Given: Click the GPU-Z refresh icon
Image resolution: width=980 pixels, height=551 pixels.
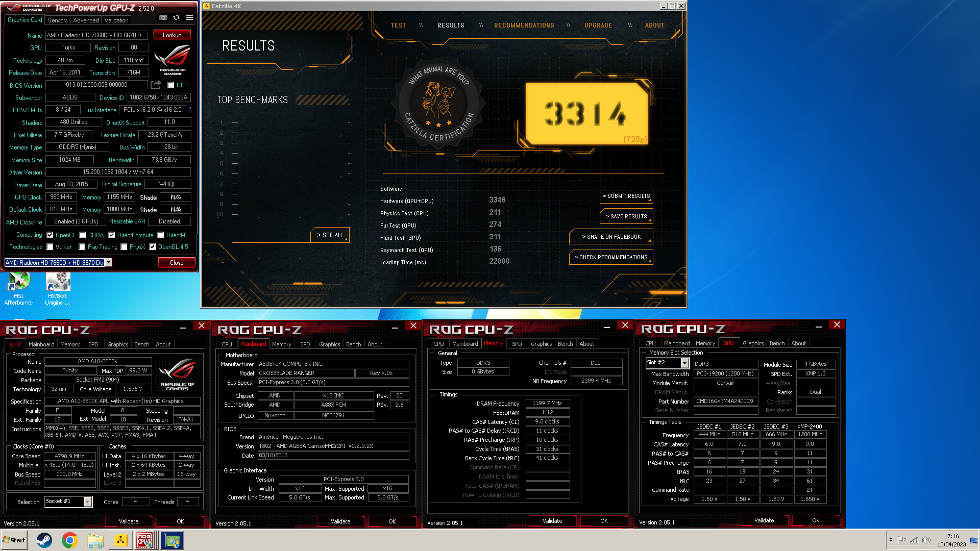Looking at the screenshot, I should (176, 17).
